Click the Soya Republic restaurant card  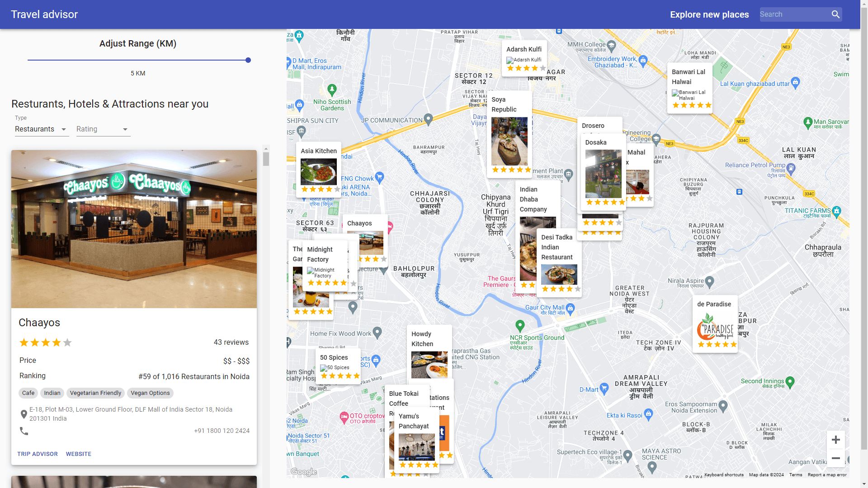click(x=509, y=134)
